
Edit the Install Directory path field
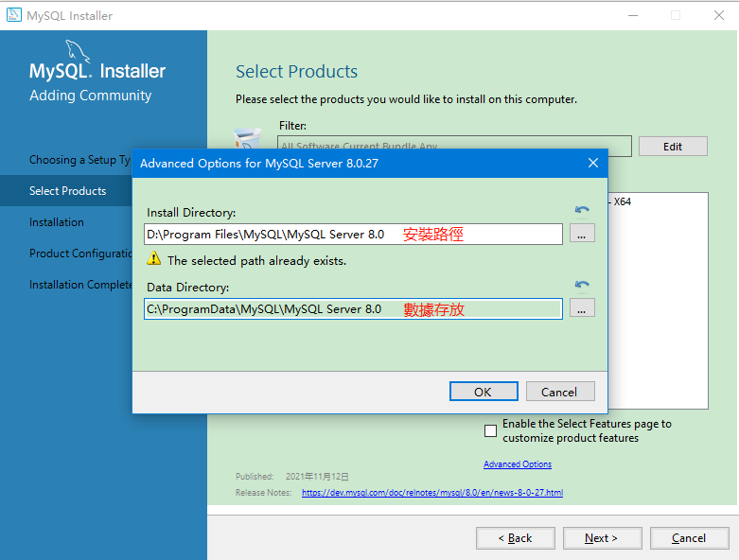pos(353,234)
